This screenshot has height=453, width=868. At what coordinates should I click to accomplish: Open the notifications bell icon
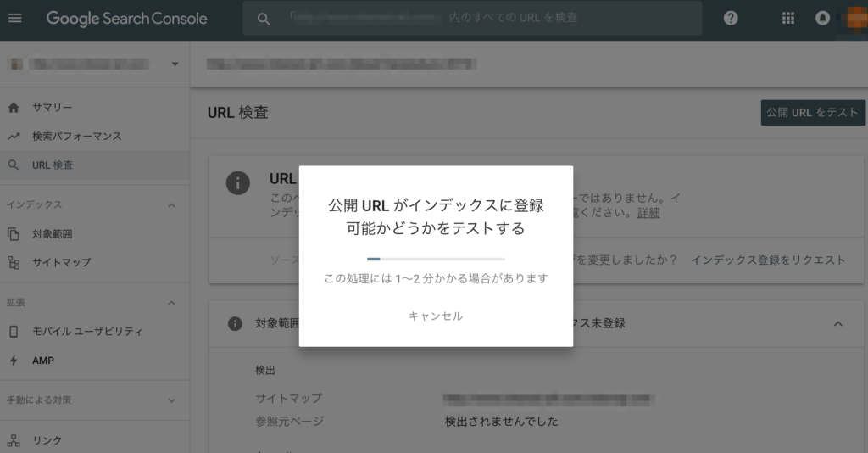pos(822,19)
